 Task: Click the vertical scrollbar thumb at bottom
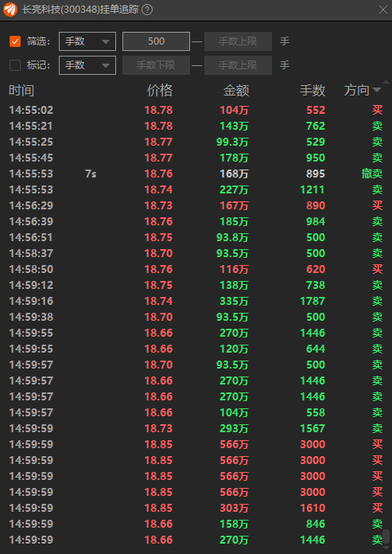click(386, 536)
